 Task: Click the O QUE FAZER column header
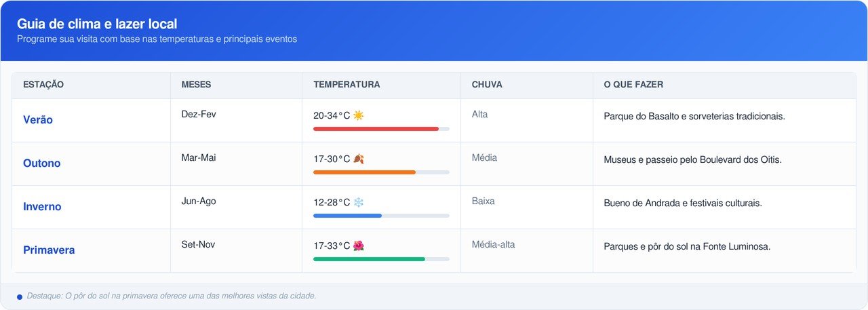[x=633, y=85]
